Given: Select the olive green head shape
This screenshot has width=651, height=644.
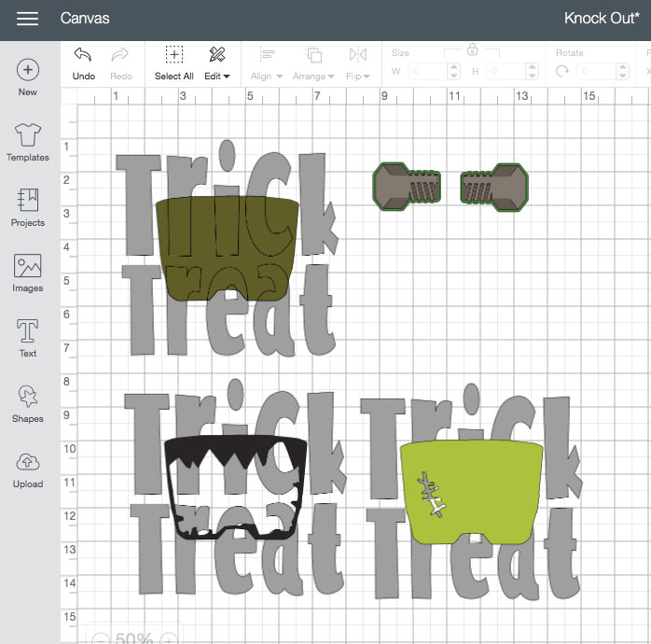Looking at the screenshot, I should tap(228, 249).
